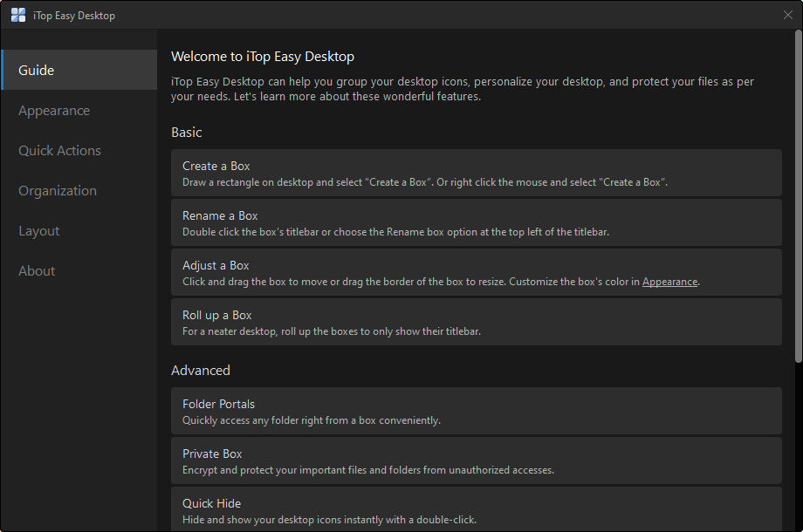Follow the Appearance hyperlink in Adjust a Box
803x532 pixels.
[x=669, y=282]
